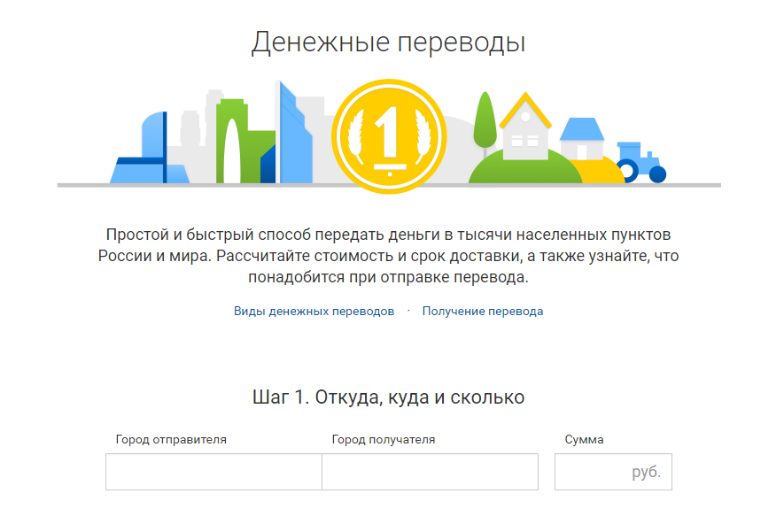This screenshot has width=784, height=532.
Task: Open the Получение перевода link
Action: pos(483,312)
